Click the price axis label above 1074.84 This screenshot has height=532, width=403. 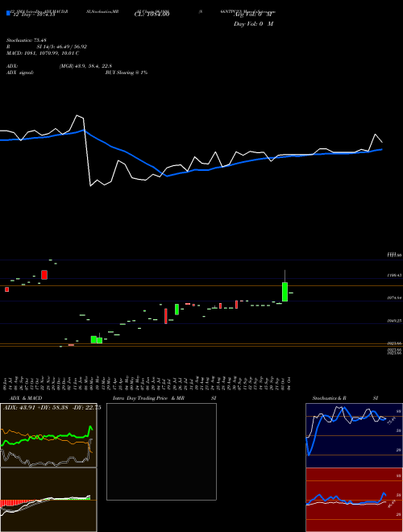click(x=394, y=276)
